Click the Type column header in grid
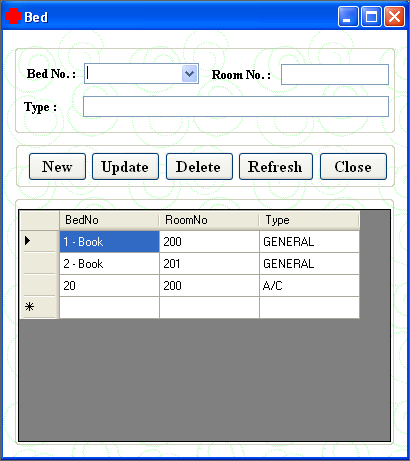This screenshot has height=461, width=410. (309, 220)
